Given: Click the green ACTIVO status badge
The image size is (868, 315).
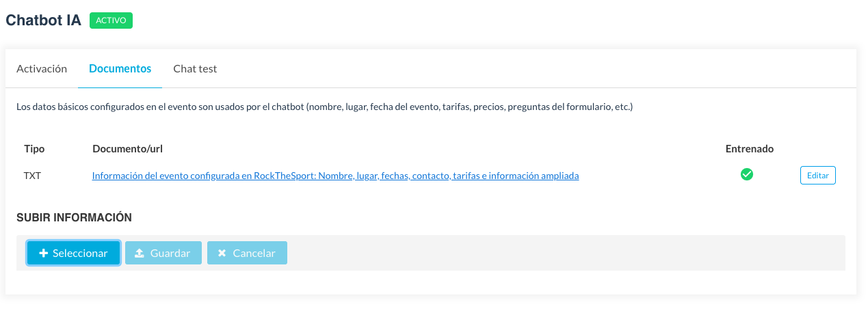Looking at the screenshot, I should tap(111, 20).
